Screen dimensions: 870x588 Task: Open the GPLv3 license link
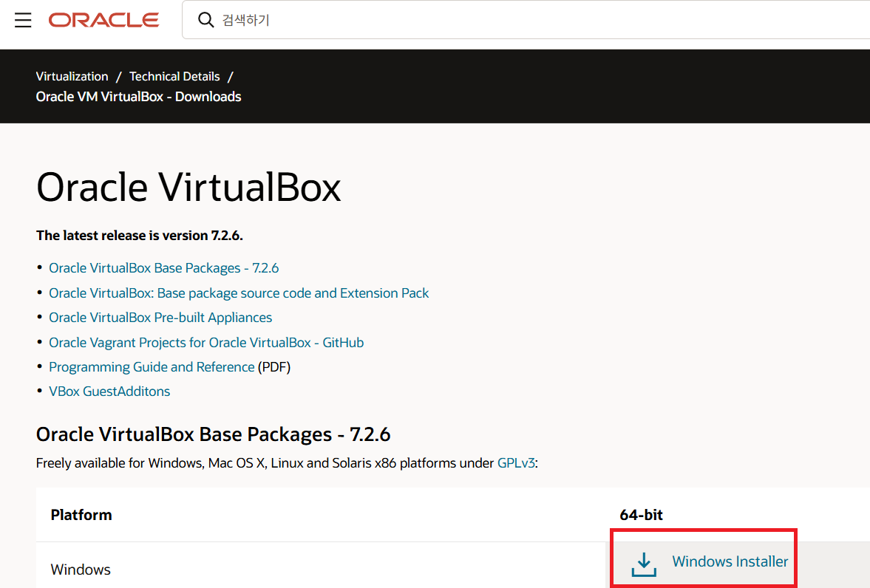(x=516, y=462)
